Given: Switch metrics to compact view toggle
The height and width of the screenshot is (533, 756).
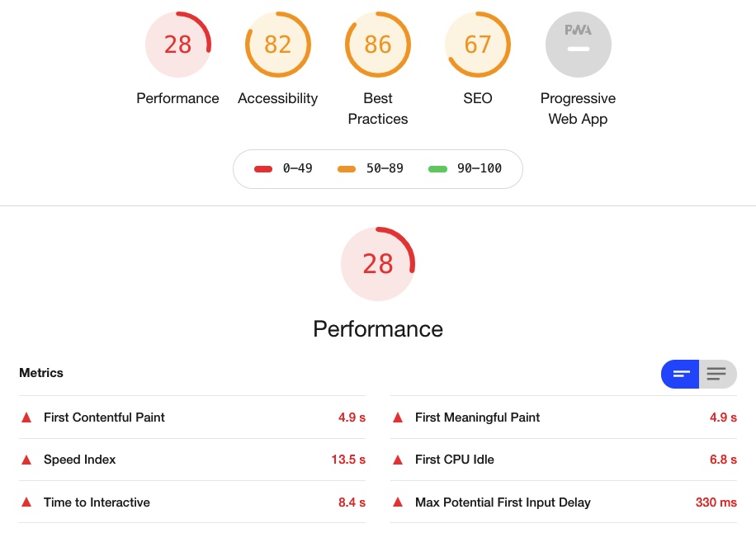Looking at the screenshot, I should pos(681,374).
